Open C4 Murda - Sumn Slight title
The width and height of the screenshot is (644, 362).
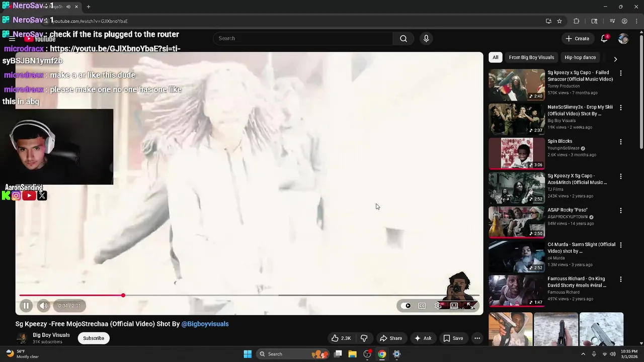(x=581, y=248)
